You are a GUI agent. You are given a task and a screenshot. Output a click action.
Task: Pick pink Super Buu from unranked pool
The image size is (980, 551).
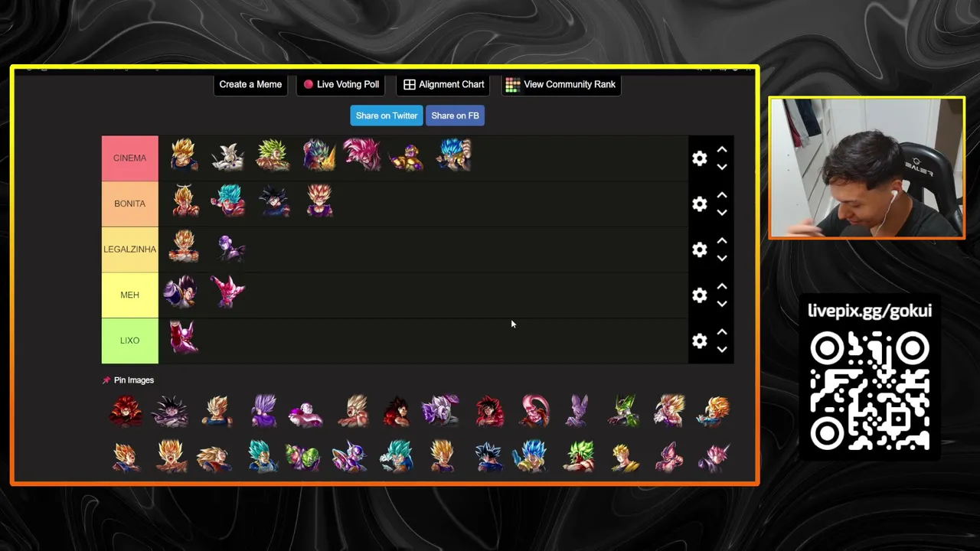534,410
